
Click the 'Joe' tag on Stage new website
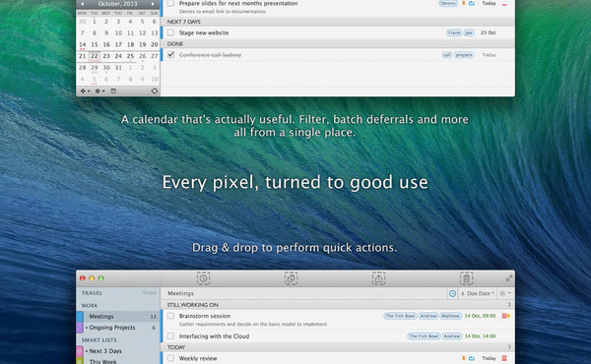469,32
